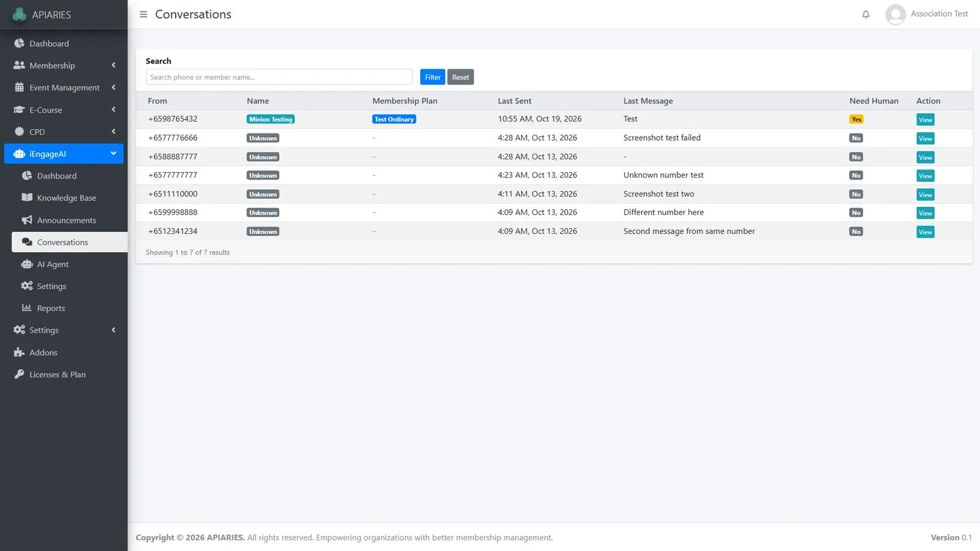Expand the Membership menu chevron
This screenshot has width=980, height=551.
tap(113, 65)
